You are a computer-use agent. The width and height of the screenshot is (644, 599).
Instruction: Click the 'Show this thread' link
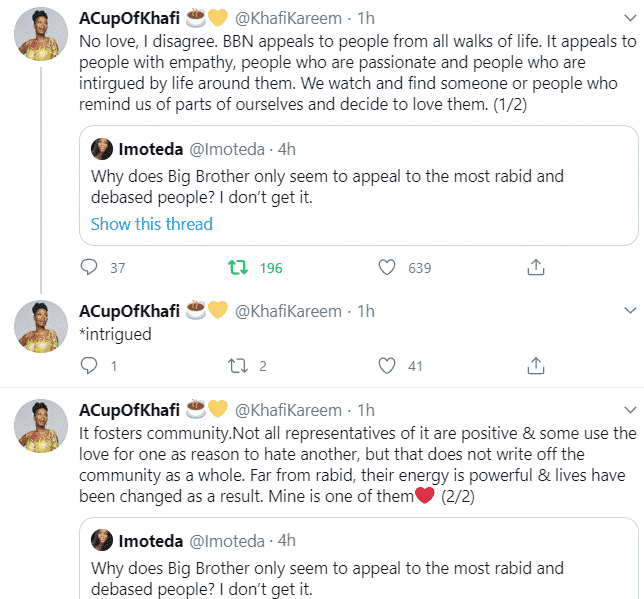[152, 224]
